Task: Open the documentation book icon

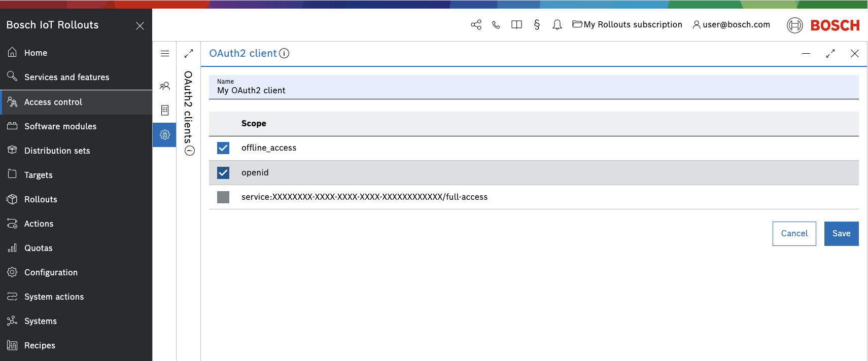Action: (516, 25)
